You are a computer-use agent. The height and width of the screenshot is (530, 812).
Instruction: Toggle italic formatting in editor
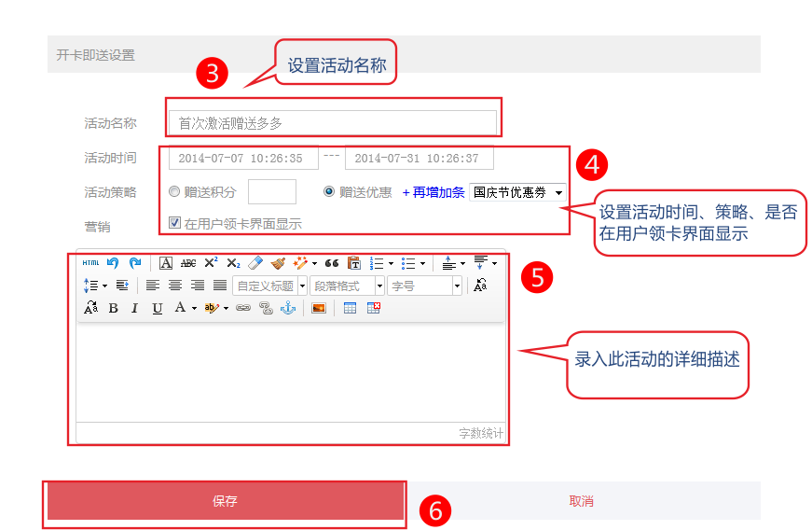(134, 308)
